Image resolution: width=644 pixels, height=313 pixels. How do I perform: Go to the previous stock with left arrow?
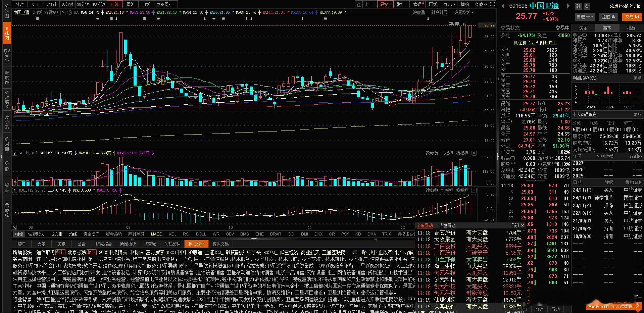point(503,6)
